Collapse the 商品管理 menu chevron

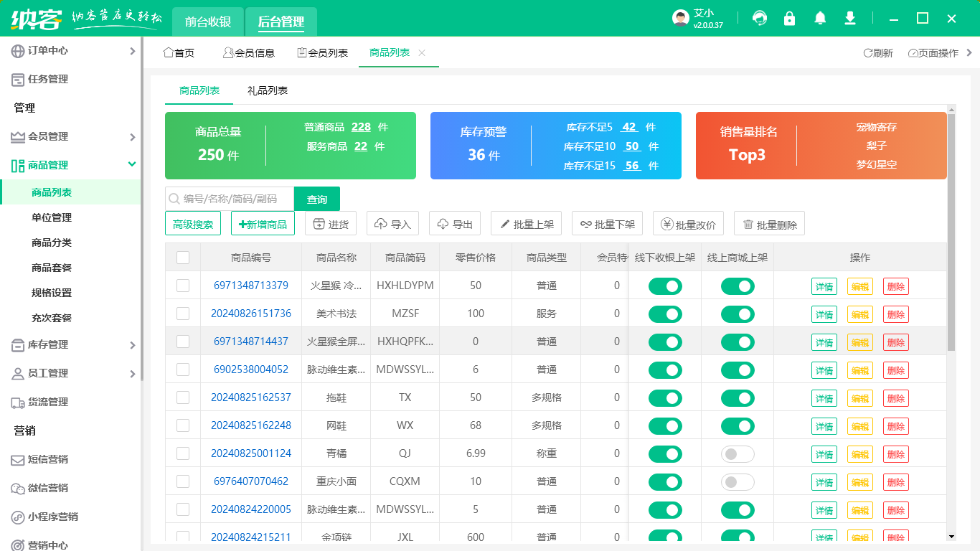click(x=132, y=165)
